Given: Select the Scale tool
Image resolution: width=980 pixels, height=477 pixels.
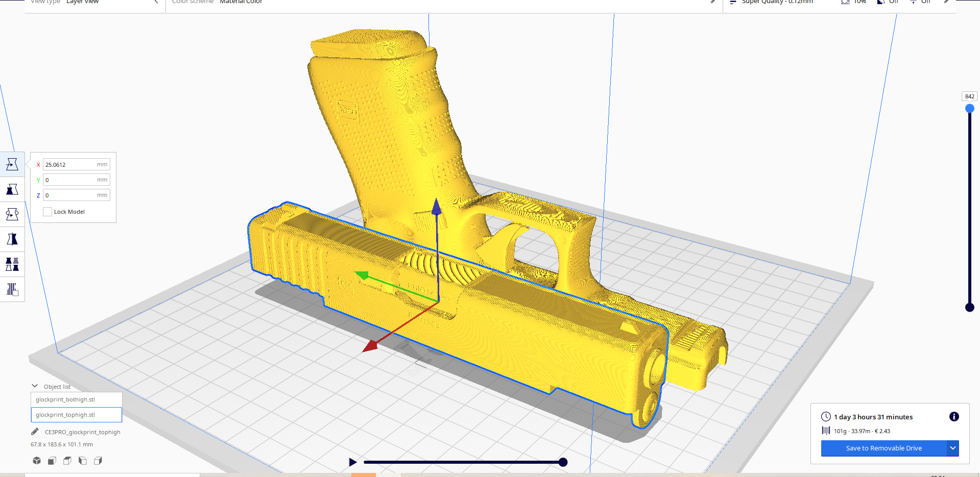Looking at the screenshot, I should tap(12, 189).
